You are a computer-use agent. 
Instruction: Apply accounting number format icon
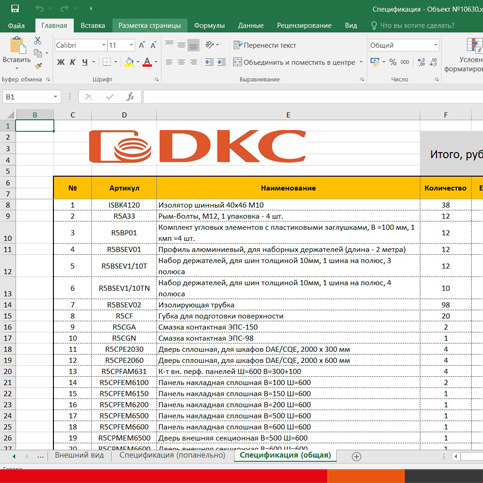pos(375,62)
